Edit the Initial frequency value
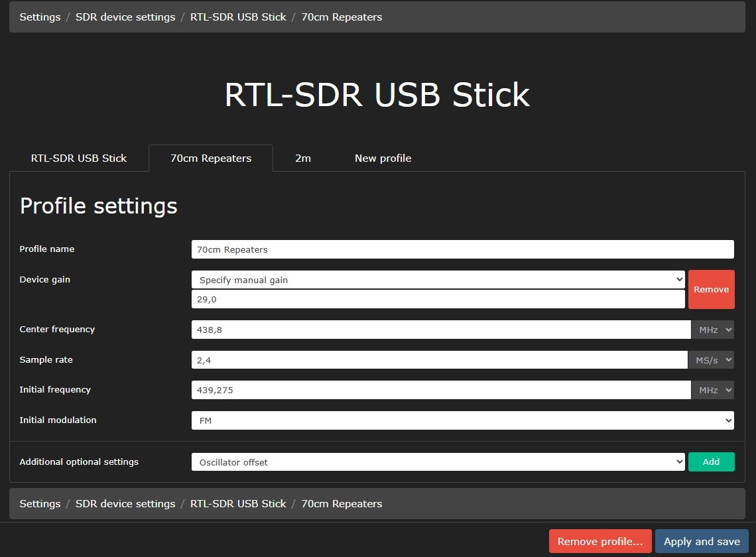The image size is (756, 557). point(441,390)
